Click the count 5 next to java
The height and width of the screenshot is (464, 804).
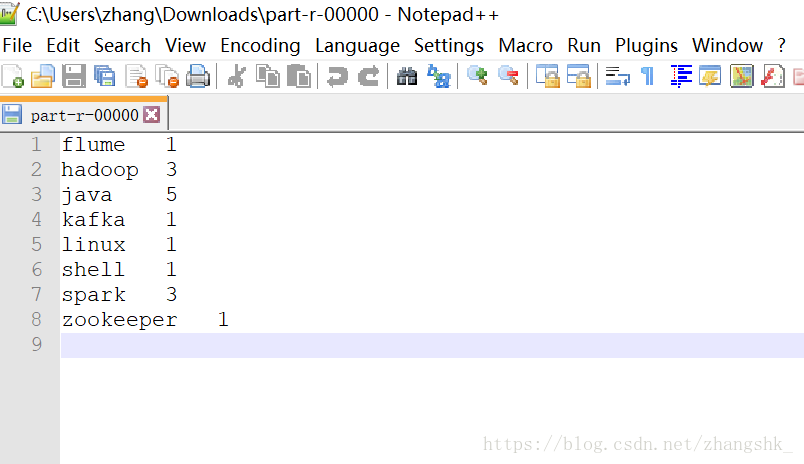click(x=171, y=195)
